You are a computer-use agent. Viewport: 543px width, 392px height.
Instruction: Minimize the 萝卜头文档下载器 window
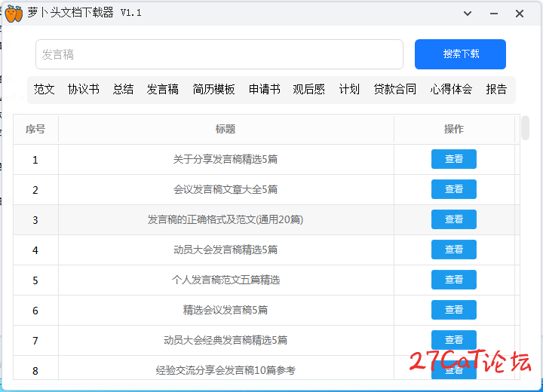pos(494,14)
